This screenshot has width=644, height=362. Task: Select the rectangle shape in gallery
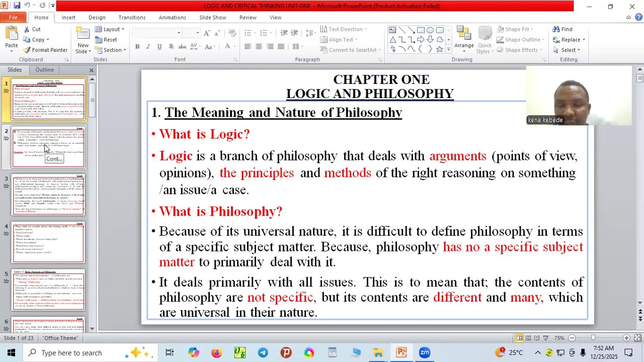tap(421, 30)
